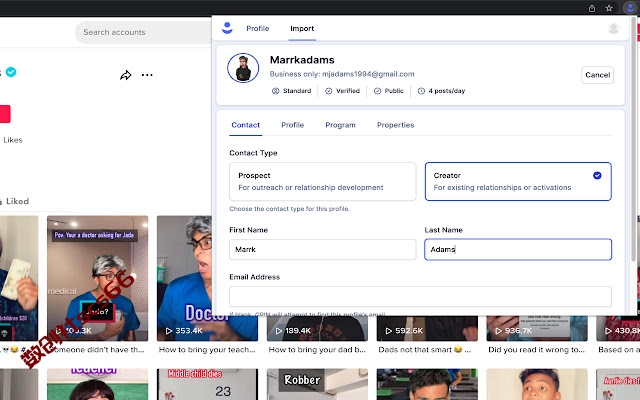Click the blue verified badge
The height and width of the screenshot is (400, 640).
pyautogui.click(x=11, y=72)
